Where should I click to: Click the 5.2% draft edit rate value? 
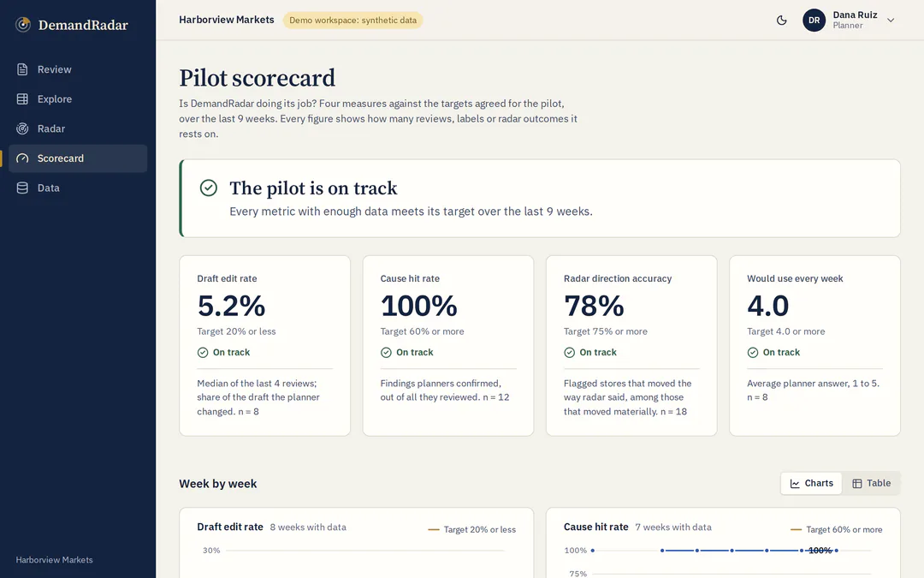(x=231, y=306)
